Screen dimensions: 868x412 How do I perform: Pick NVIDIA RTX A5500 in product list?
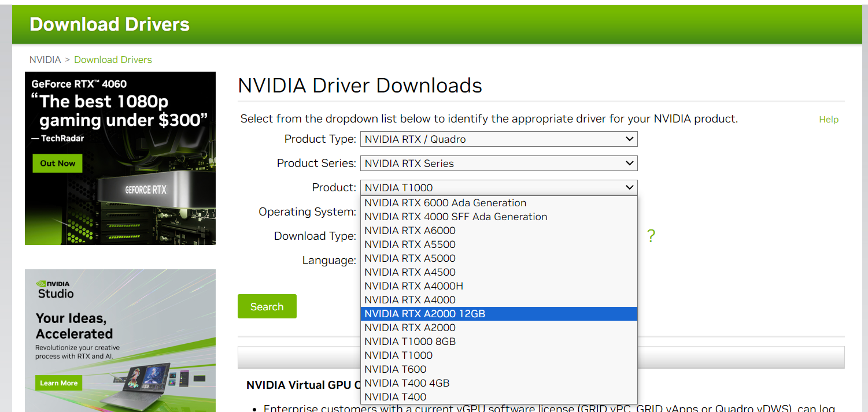(x=410, y=244)
